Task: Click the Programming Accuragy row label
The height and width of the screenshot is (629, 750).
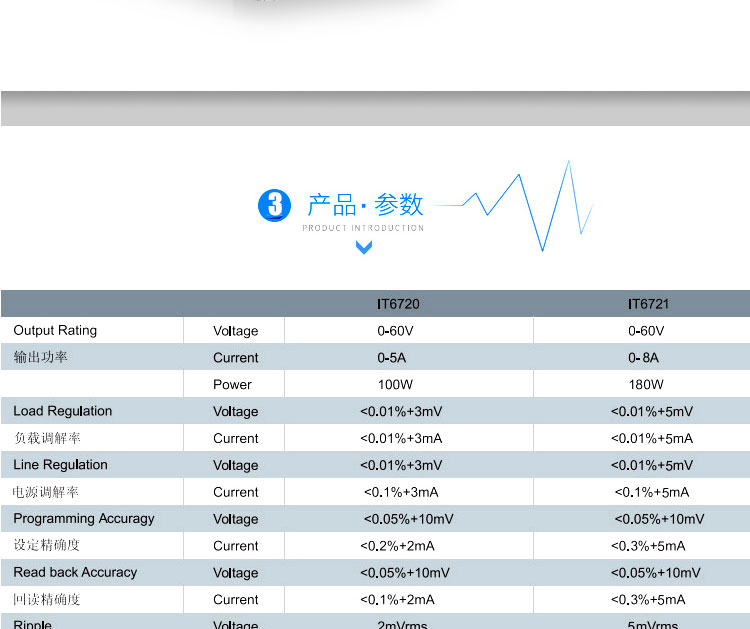Action: tap(84, 519)
